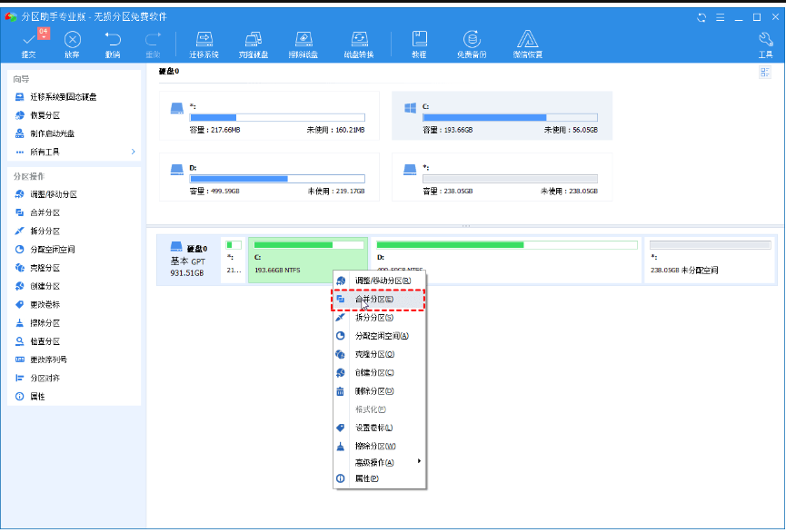Open the 教程 (Tutorial) toolbar icon

(x=419, y=41)
